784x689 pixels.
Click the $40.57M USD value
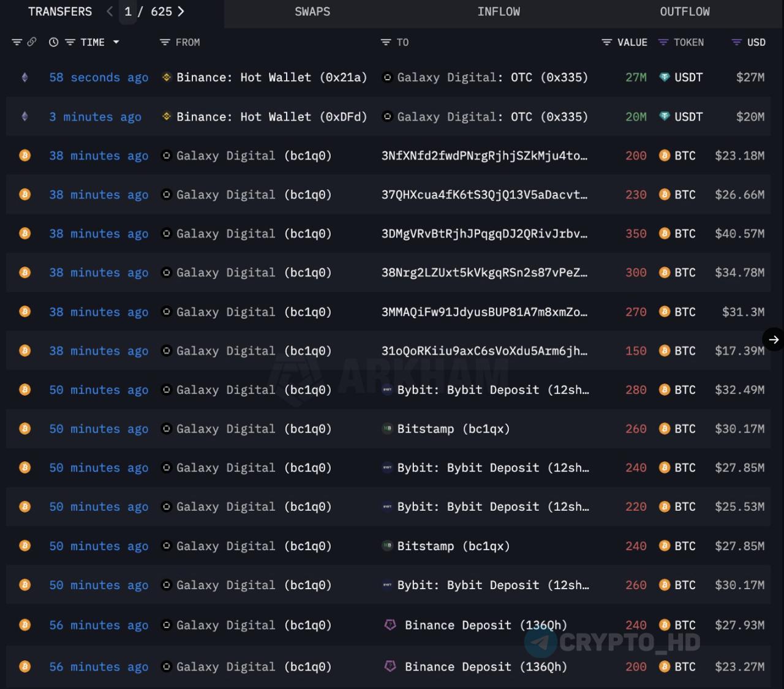coord(739,234)
